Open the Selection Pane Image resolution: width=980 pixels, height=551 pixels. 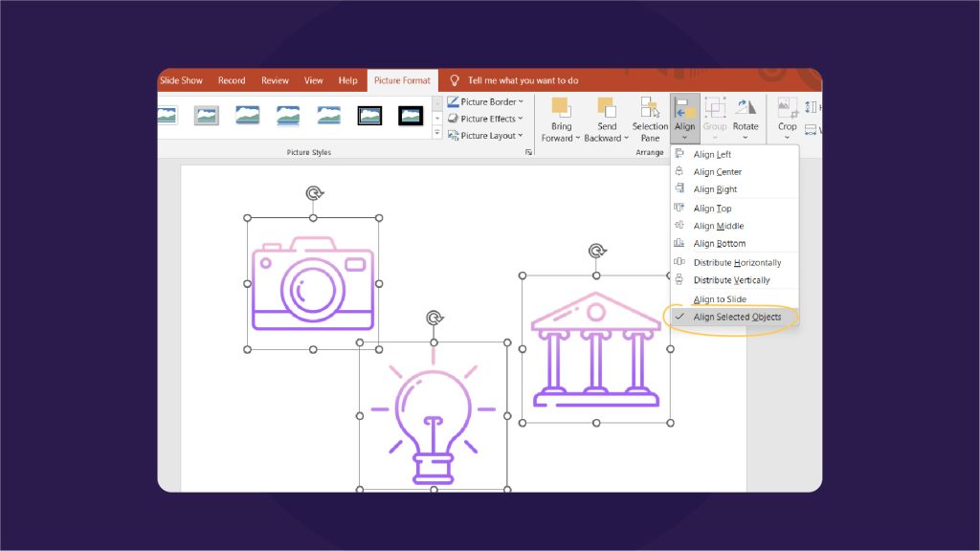click(x=650, y=120)
